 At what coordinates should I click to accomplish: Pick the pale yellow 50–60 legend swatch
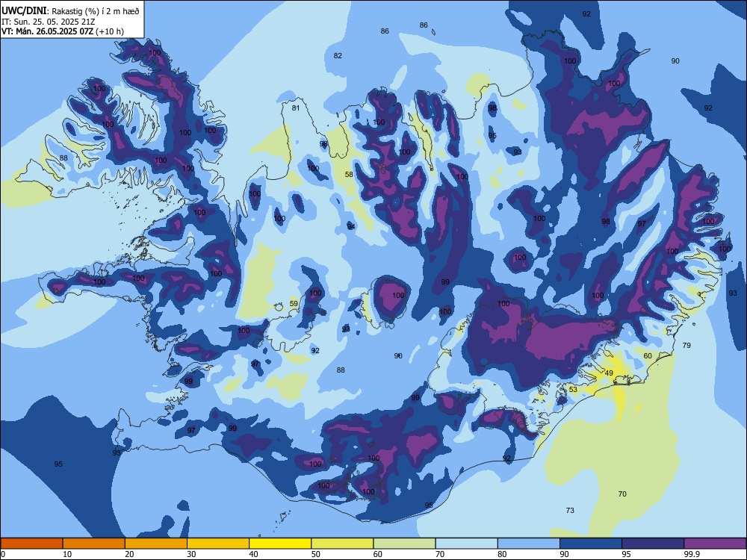click(x=343, y=544)
